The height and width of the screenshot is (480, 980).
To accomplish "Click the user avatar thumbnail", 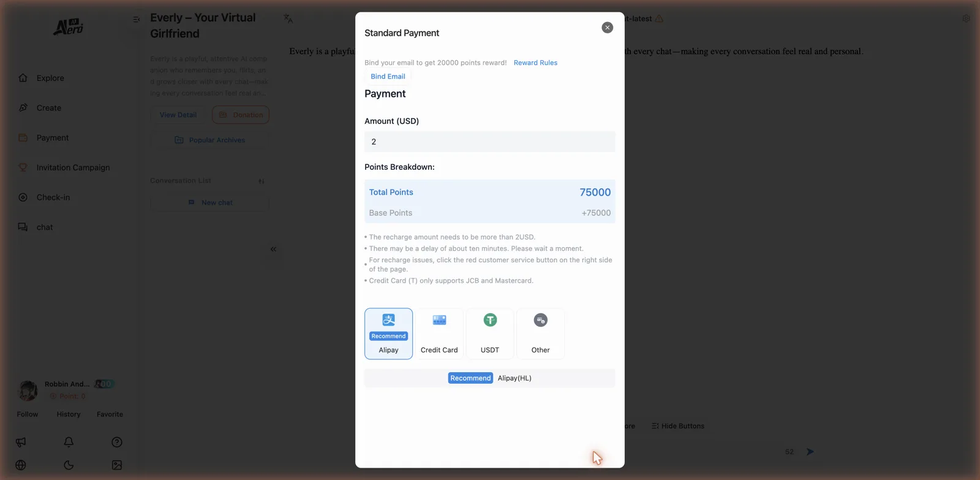I will [28, 390].
